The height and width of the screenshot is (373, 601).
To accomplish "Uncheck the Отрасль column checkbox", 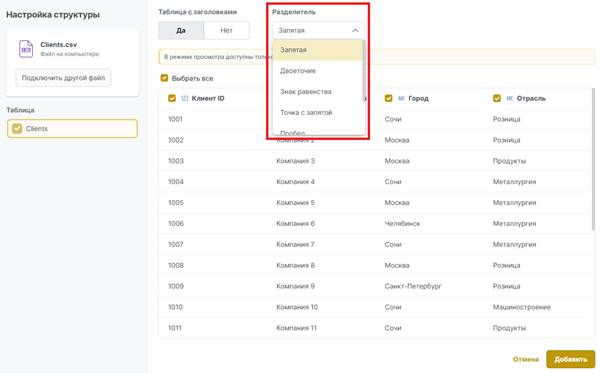I will 497,99.
